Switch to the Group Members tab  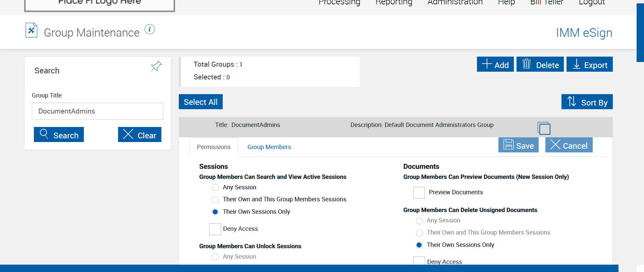(269, 147)
